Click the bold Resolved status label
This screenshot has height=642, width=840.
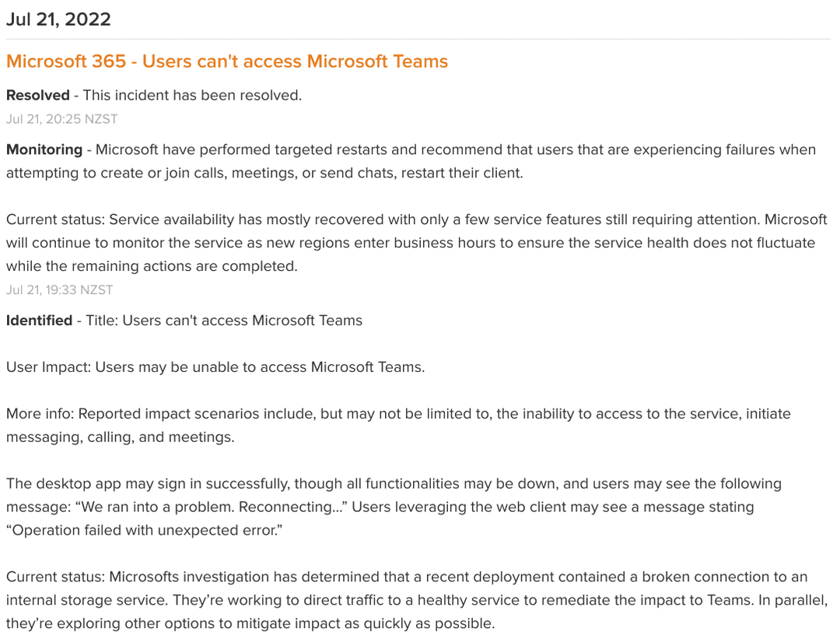click(x=38, y=96)
